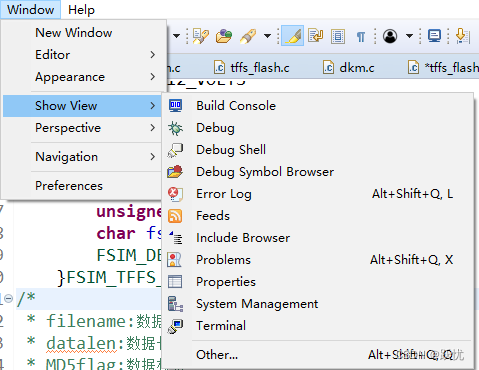
Task: Switch to the dkm.c editor tab
Action: [349, 68]
